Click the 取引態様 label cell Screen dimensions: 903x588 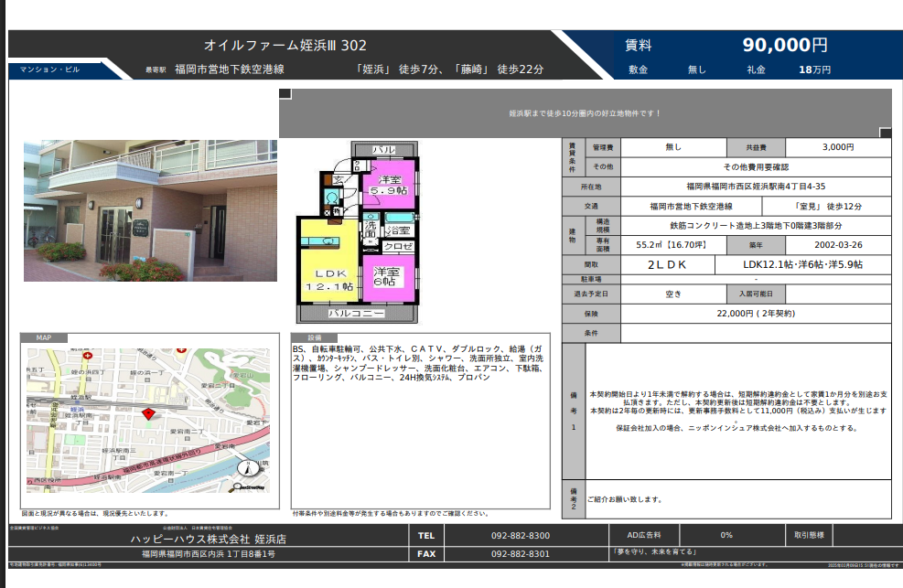(x=809, y=535)
